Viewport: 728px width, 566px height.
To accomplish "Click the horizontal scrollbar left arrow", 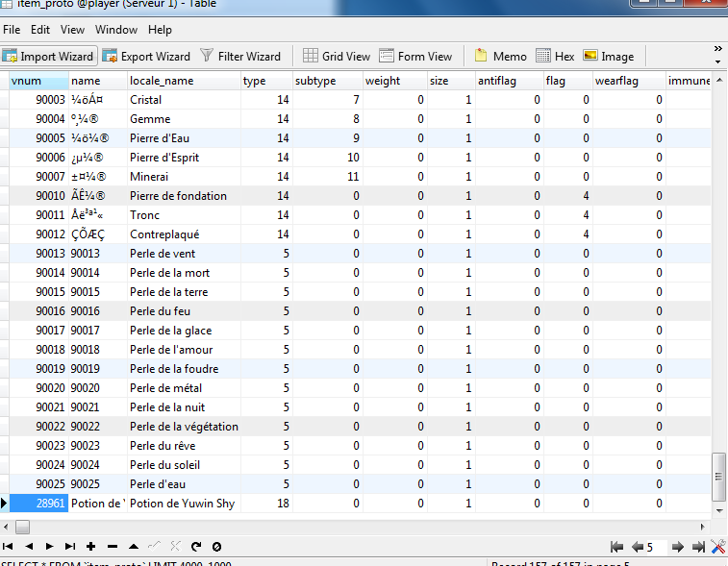I will (6, 527).
